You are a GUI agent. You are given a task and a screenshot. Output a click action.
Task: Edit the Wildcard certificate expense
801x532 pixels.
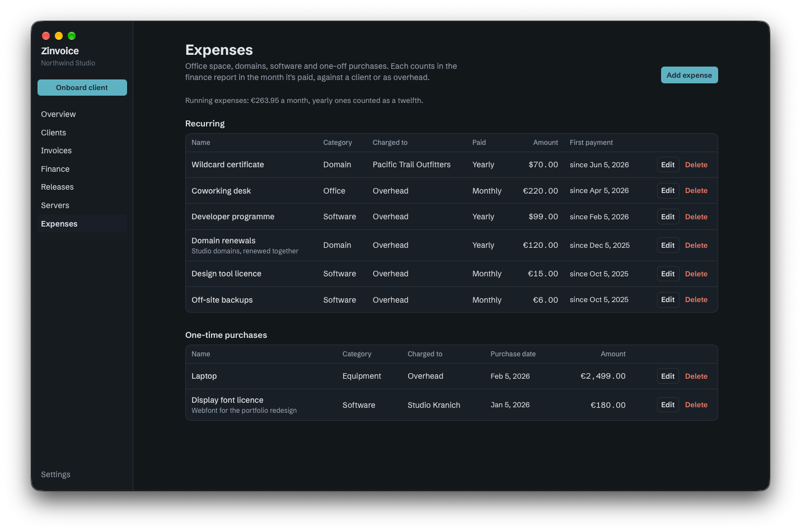pyautogui.click(x=668, y=164)
